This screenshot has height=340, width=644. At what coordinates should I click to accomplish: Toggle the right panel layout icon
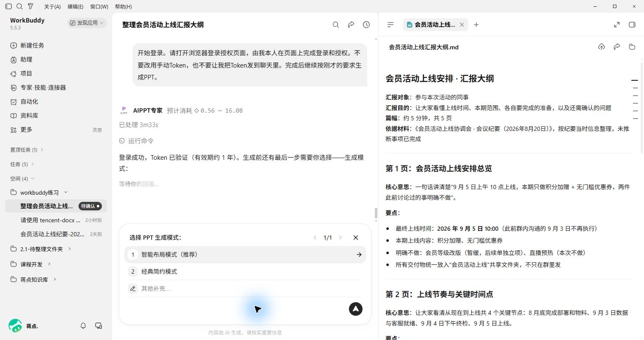(x=632, y=25)
